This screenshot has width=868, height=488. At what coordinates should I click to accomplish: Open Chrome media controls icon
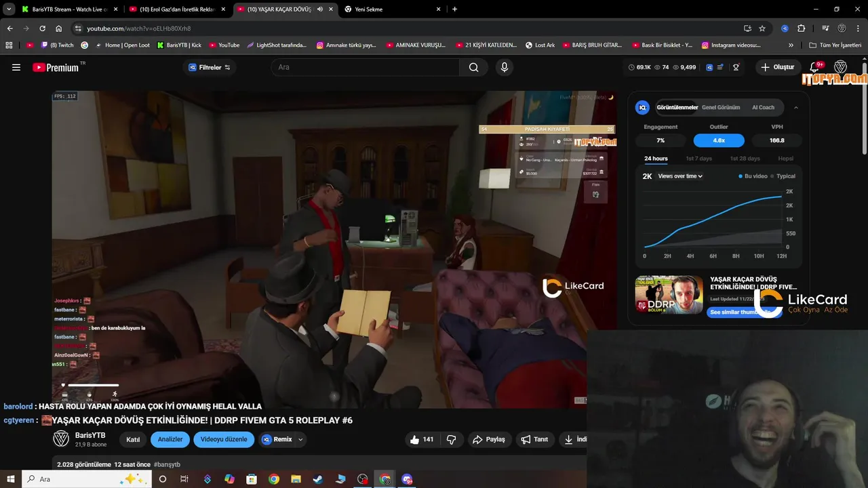pyautogui.click(x=825, y=28)
